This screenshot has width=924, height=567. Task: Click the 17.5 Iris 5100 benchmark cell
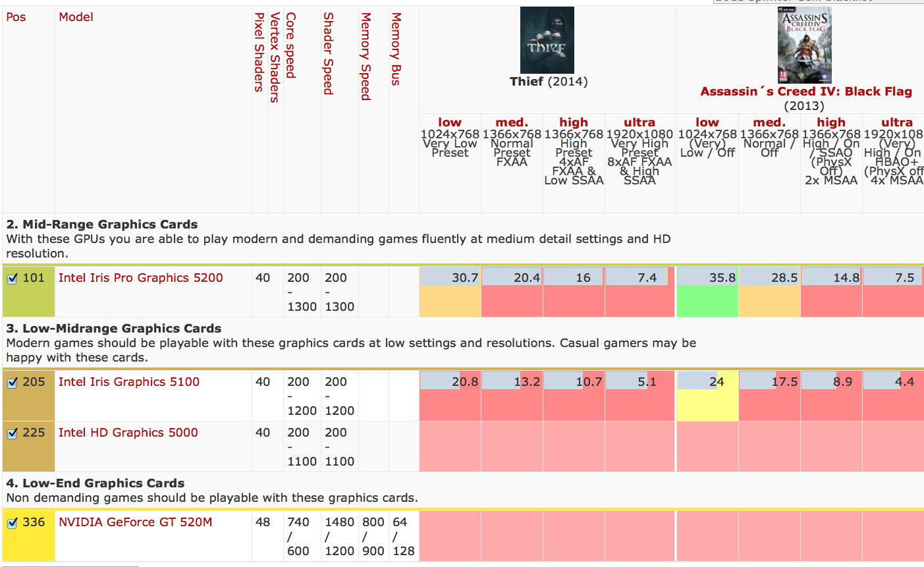(x=769, y=396)
